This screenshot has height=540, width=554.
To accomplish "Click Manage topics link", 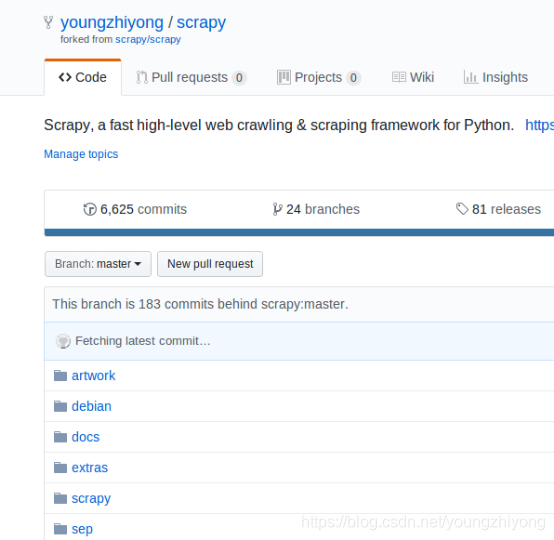I will pyautogui.click(x=81, y=154).
